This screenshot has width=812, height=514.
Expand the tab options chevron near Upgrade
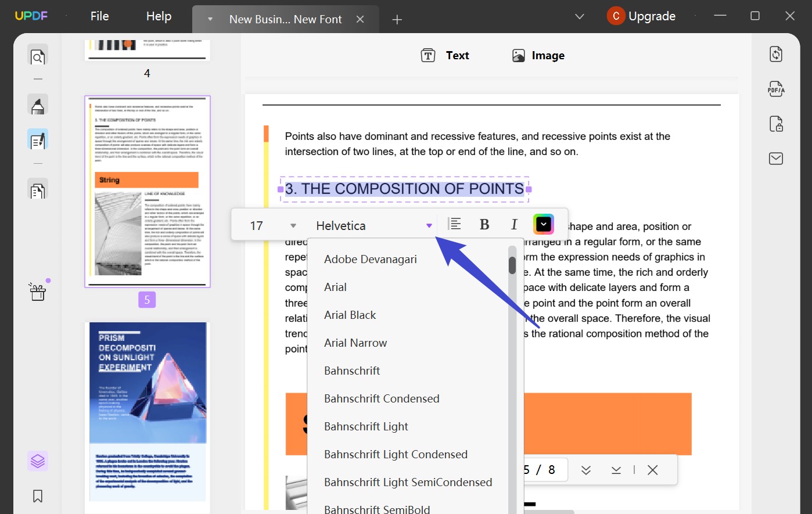click(579, 16)
